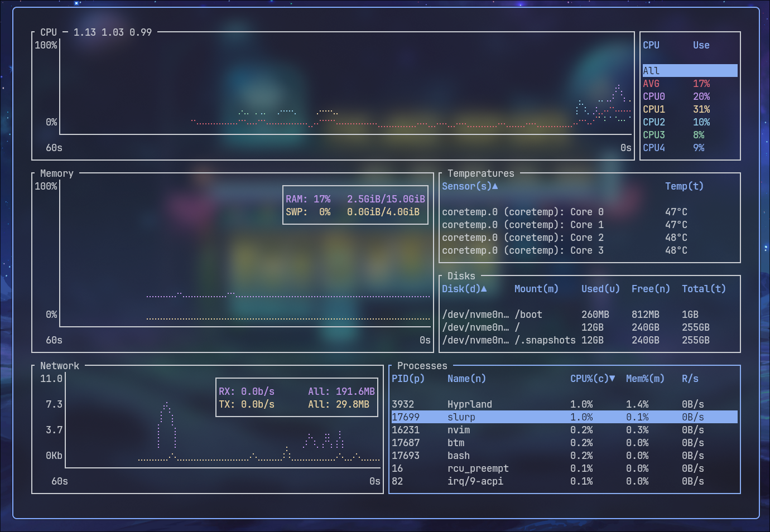
Task: Sort processes by Name(n) column
Action: [466, 379]
